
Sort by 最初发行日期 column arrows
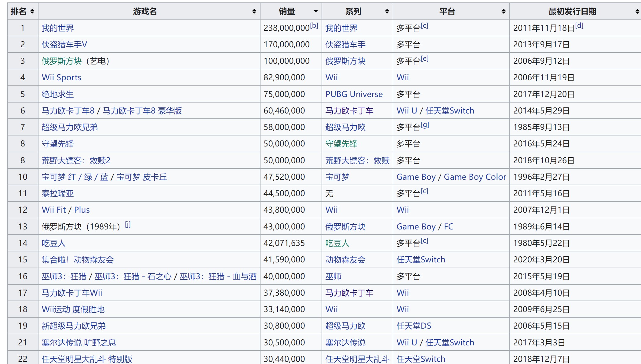click(x=637, y=12)
